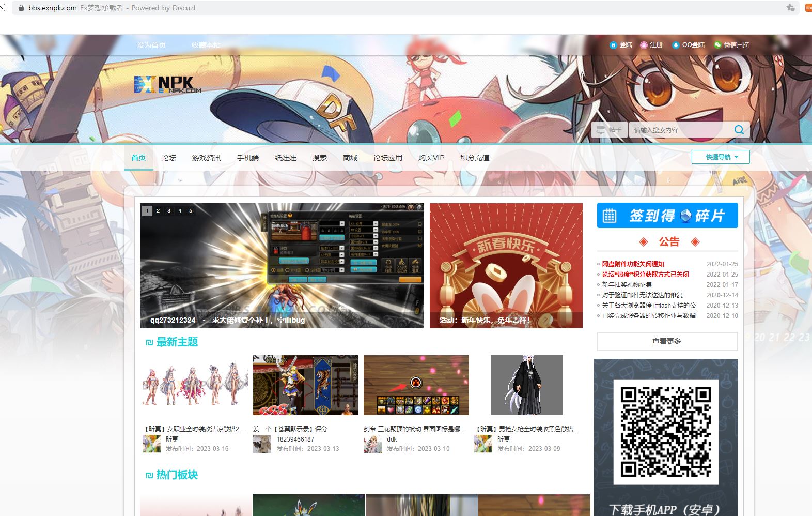Switch carousel to slide 3
Image resolution: width=812 pixels, height=516 pixels.
pos(169,211)
